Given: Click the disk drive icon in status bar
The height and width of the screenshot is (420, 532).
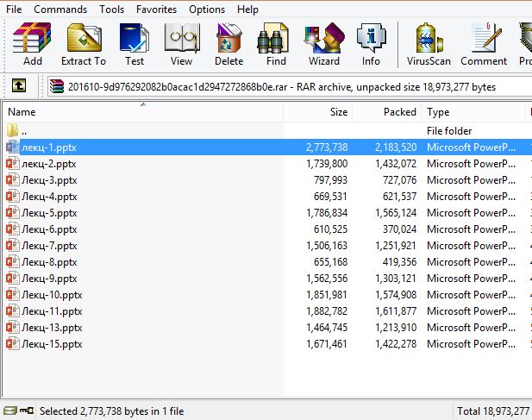Looking at the screenshot, I should pyautogui.click(x=9, y=411).
